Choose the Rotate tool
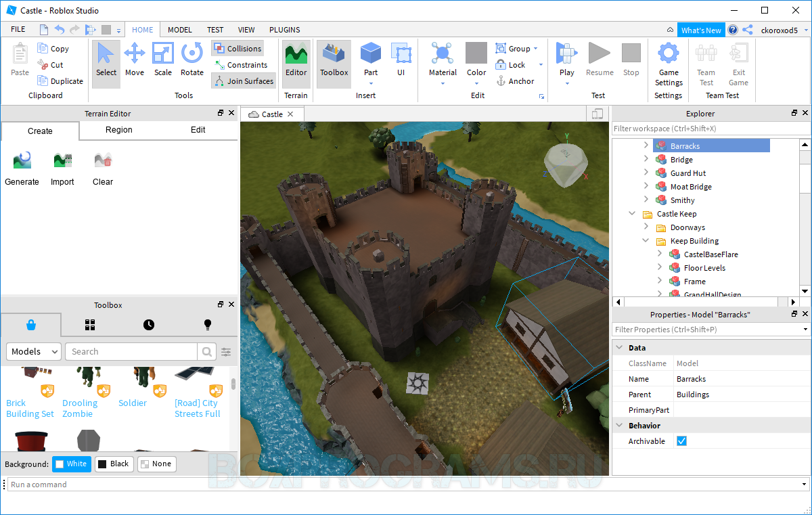The width and height of the screenshot is (812, 515). click(x=192, y=60)
